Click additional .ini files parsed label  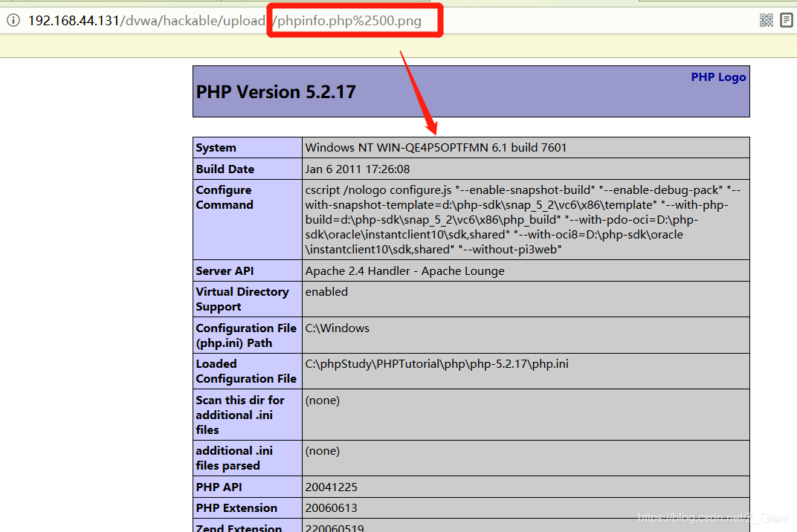point(234,458)
